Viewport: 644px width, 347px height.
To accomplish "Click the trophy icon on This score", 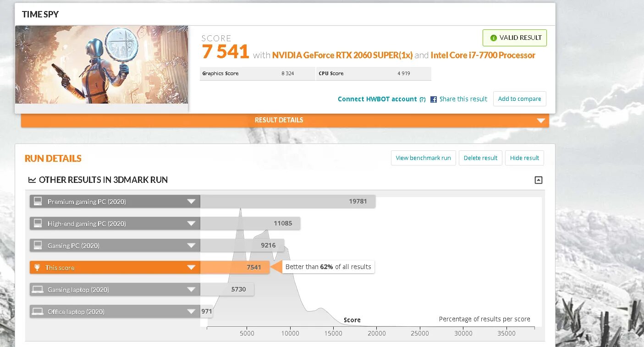I will point(37,268).
